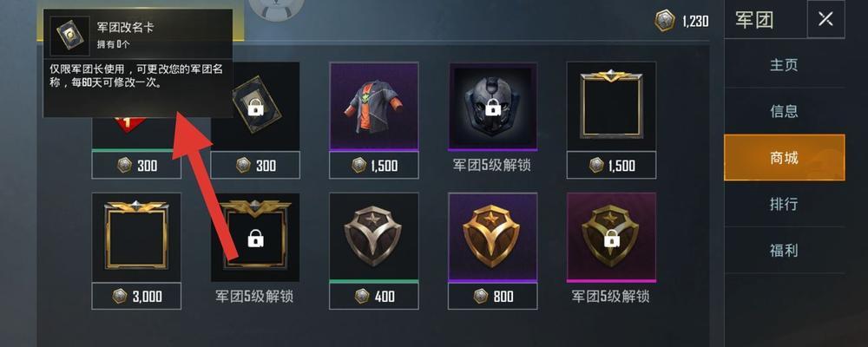Close the 军团 panel with X

[x=825, y=19]
